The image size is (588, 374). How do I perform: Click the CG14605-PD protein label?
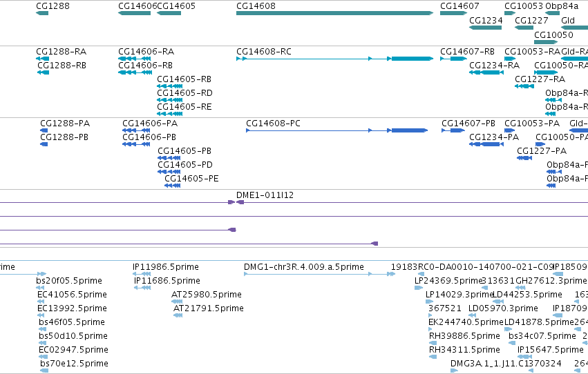tap(185, 165)
